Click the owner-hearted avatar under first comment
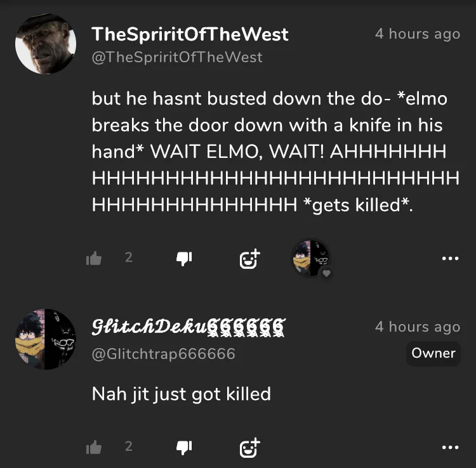Image resolution: width=476 pixels, height=468 pixels. (310, 257)
